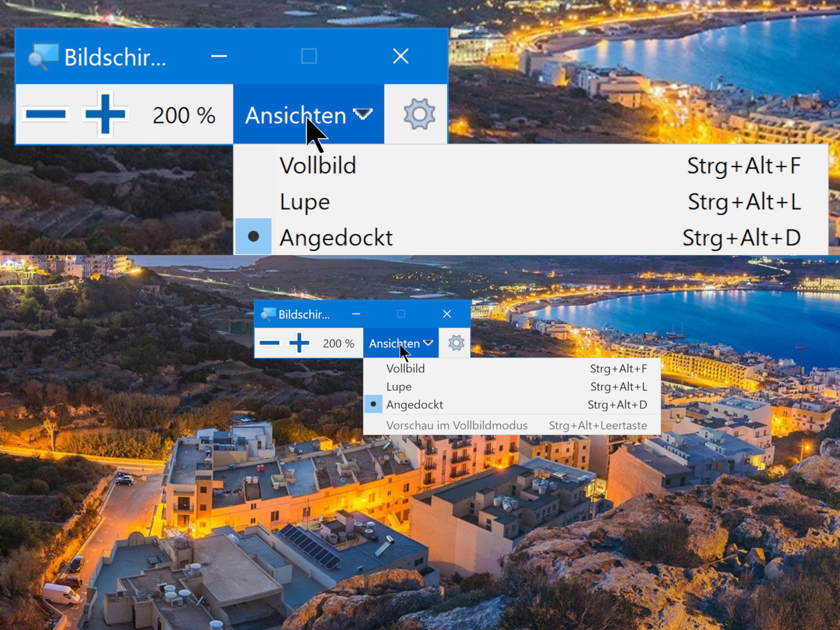Screen dimensions: 840x630
Task: Open settings gear in small Magnifier window
Action: 456,343
